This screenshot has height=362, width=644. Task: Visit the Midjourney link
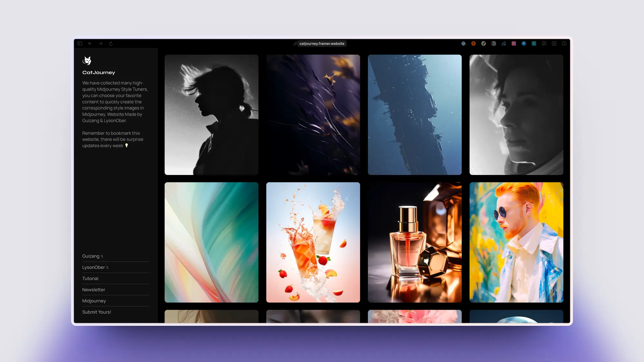[x=94, y=301]
